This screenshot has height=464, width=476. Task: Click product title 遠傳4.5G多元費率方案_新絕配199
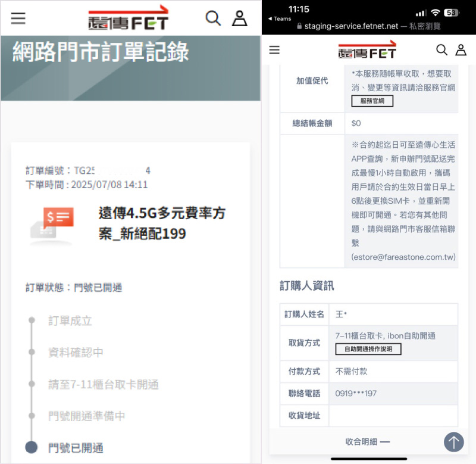[x=161, y=223]
